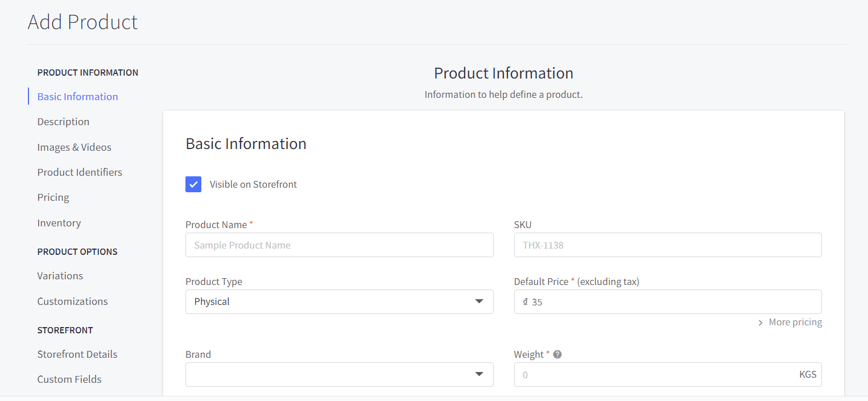The height and width of the screenshot is (401, 868).
Task: Open Custom Fields sidebar item
Action: coord(69,379)
